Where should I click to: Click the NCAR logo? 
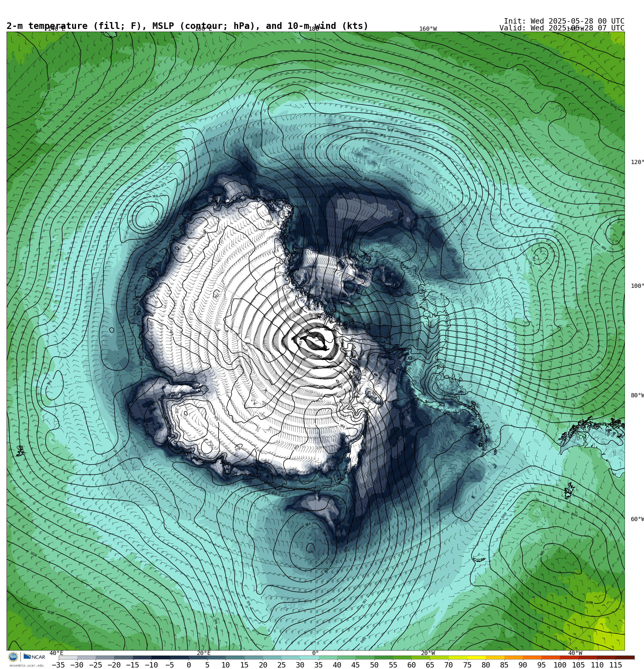[x=35, y=657]
